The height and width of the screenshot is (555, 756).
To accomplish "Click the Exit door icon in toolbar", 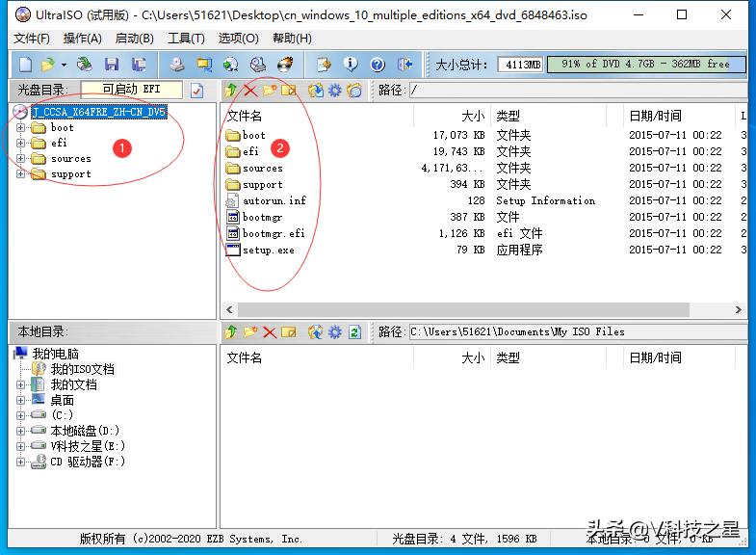I will pyautogui.click(x=404, y=65).
